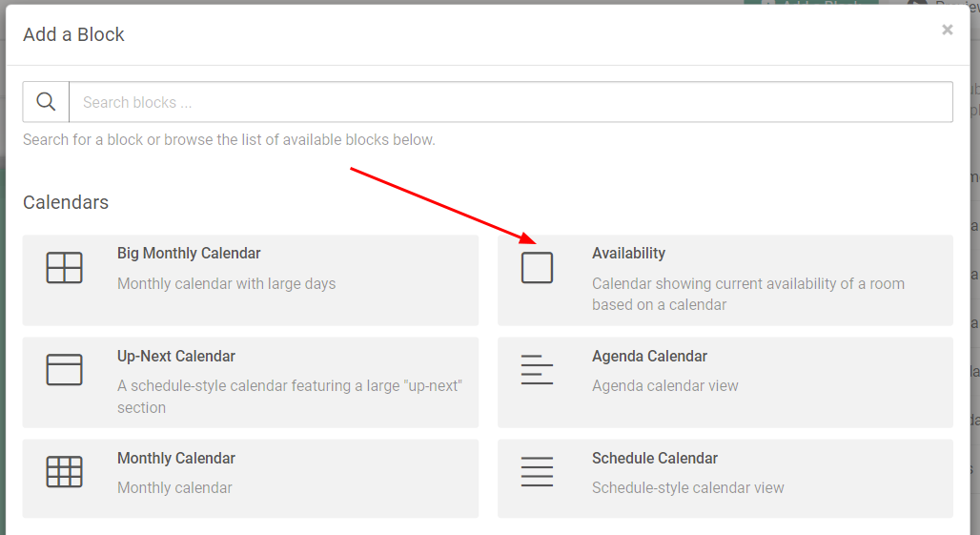Viewport: 980px width, 535px height.
Task: Click the Agenda Calendar lines icon
Action: (537, 370)
